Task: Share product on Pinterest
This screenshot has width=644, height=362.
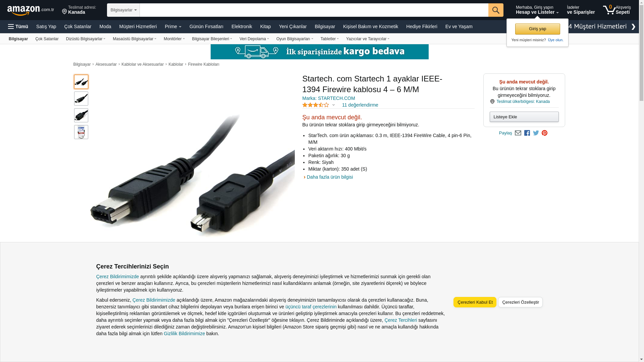Action: click(x=545, y=133)
